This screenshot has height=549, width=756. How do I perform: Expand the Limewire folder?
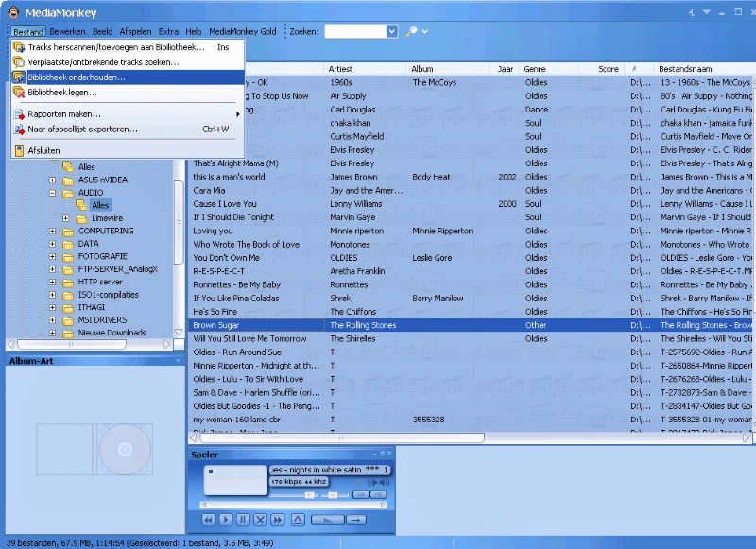[x=65, y=218]
